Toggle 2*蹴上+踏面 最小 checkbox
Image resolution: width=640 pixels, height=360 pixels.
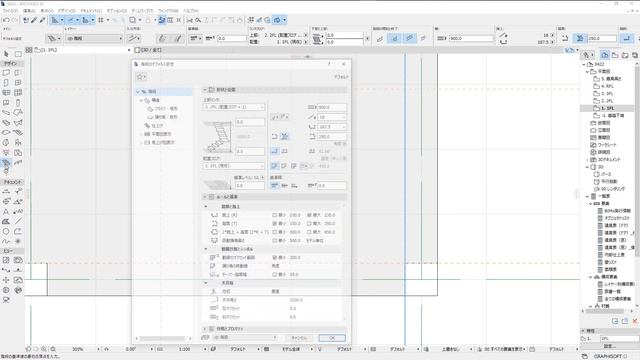(275, 232)
